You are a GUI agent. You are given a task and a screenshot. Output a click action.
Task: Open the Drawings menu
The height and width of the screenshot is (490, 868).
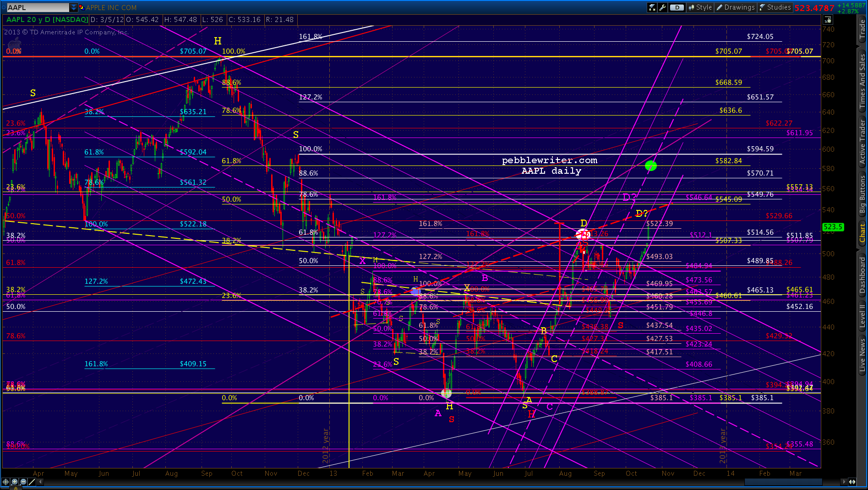(735, 7)
